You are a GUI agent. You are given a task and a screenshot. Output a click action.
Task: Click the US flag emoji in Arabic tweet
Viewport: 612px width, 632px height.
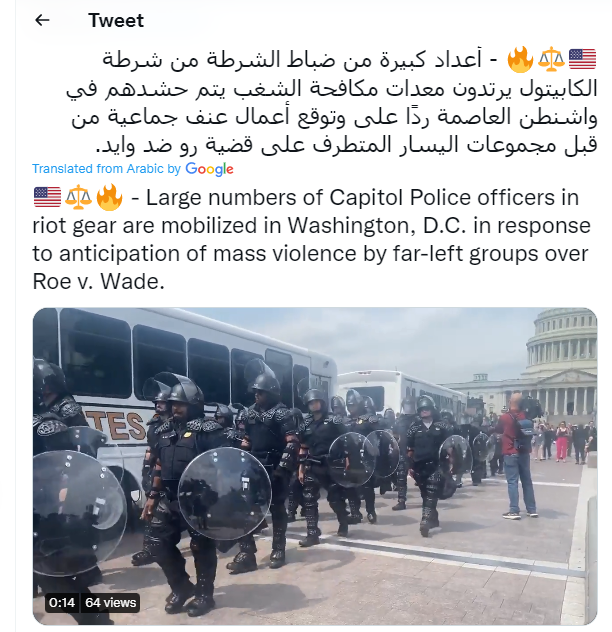pos(582,59)
